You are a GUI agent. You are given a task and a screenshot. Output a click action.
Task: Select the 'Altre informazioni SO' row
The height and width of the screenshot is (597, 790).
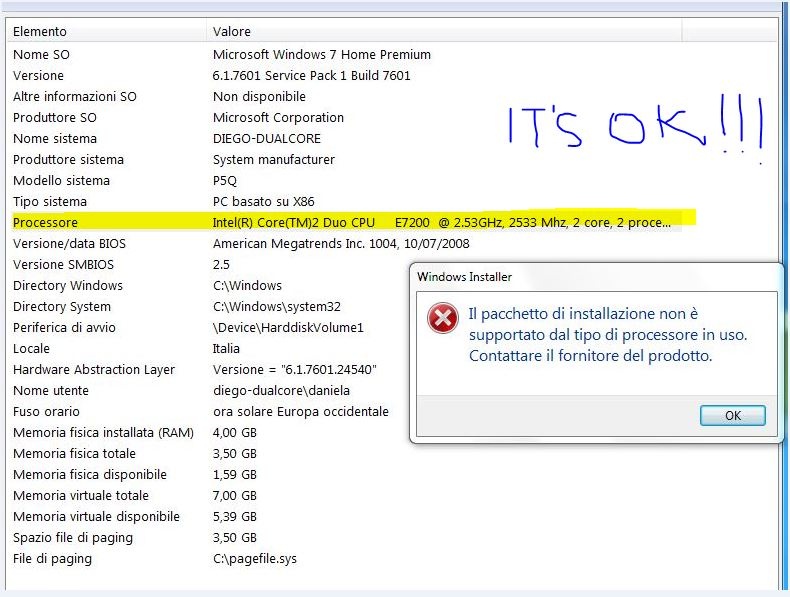coord(75,97)
